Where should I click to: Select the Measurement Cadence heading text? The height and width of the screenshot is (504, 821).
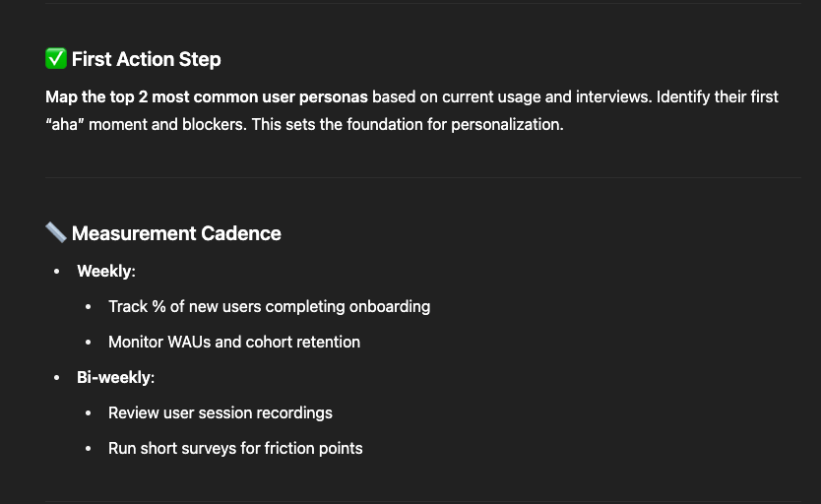[176, 233]
